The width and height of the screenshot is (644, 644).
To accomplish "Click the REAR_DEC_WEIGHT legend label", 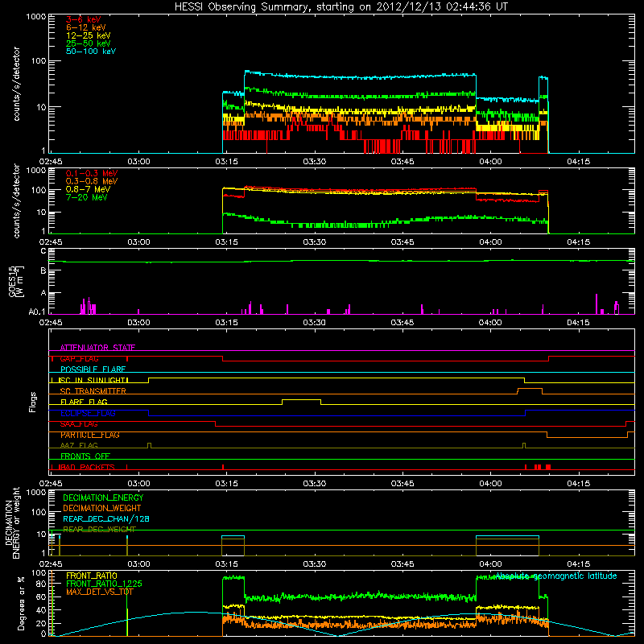I will click(x=99, y=530).
